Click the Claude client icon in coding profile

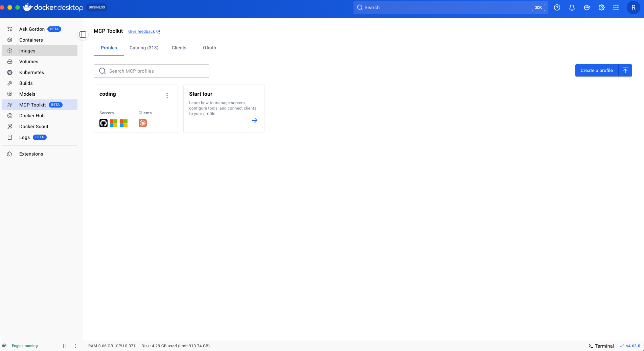click(143, 123)
